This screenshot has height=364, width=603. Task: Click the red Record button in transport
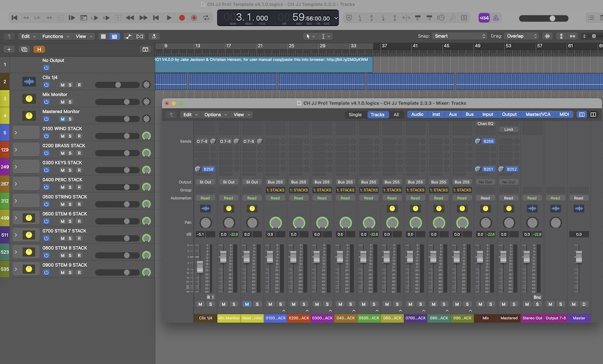click(x=182, y=18)
